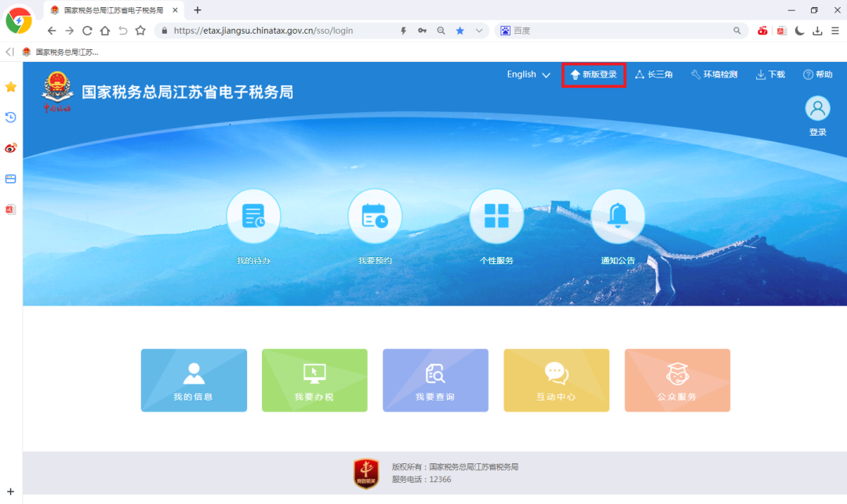Click the 登录 user avatar icon

pos(817,108)
